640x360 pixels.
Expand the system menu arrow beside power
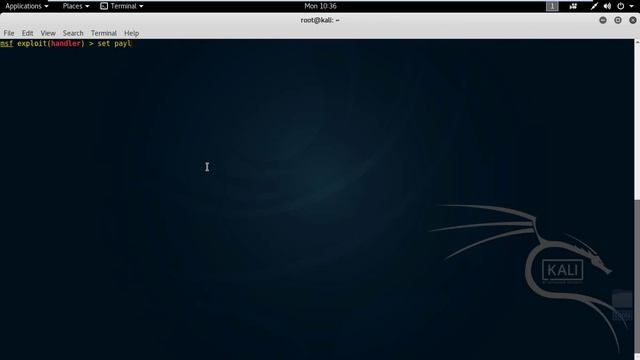(x=631, y=7)
